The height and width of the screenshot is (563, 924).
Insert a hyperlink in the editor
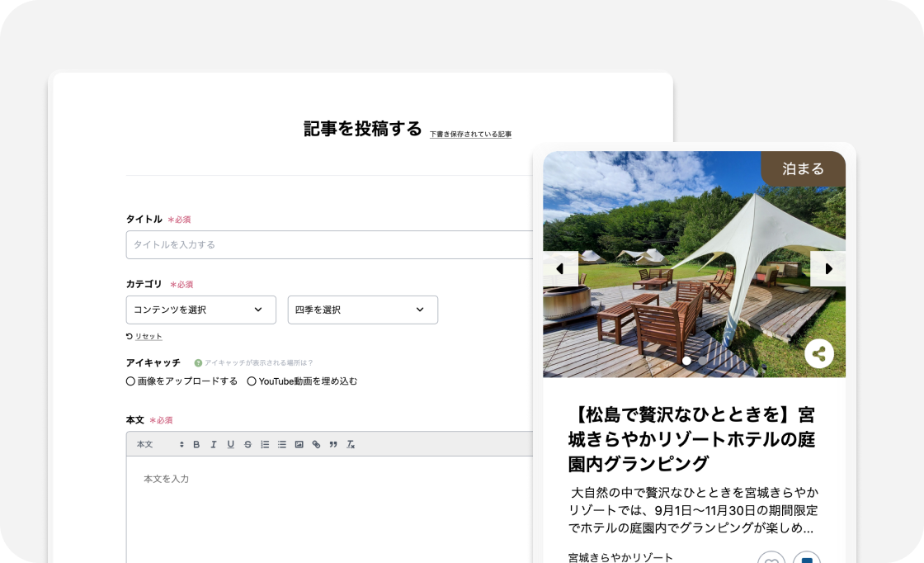(315, 444)
